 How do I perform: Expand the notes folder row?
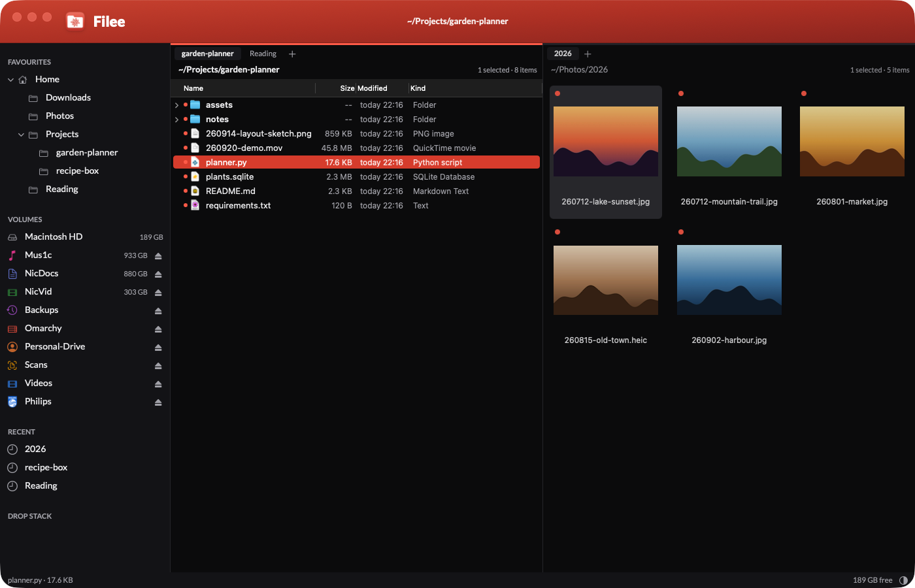[176, 120]
